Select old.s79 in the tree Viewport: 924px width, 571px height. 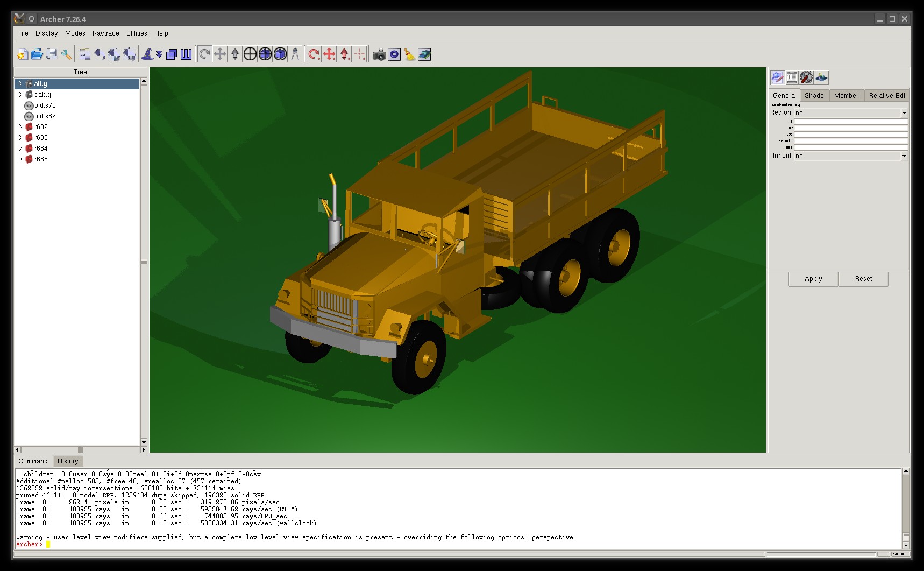pos(45,105)
